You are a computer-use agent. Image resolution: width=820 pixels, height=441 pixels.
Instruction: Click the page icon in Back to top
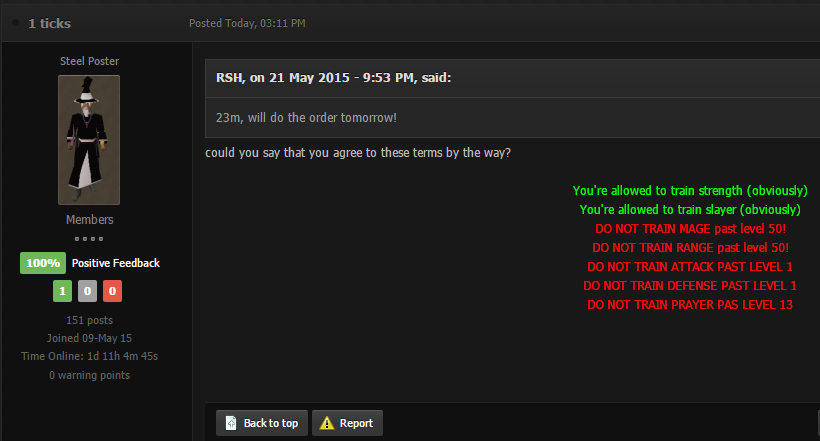pos(231,423)
